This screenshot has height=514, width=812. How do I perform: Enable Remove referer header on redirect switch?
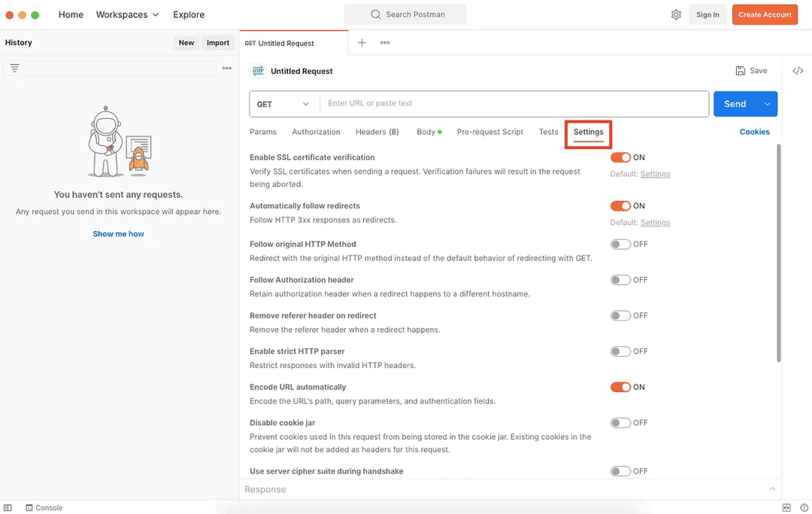click(x=620, y=316)
